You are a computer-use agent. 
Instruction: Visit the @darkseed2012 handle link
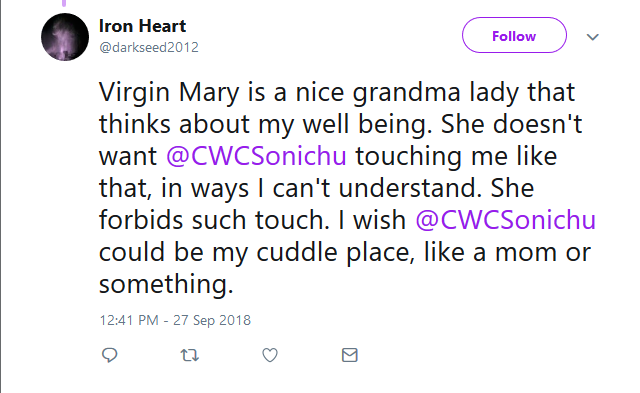coord(149,47)
